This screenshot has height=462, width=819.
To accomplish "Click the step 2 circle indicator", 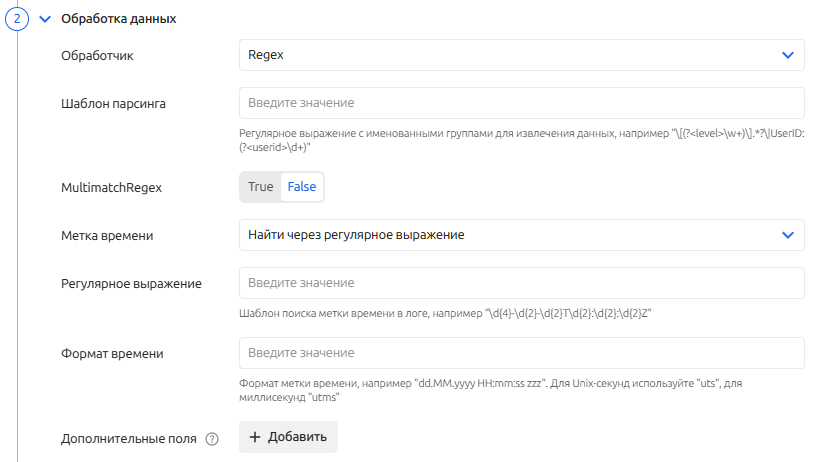I will pos(17,18).
